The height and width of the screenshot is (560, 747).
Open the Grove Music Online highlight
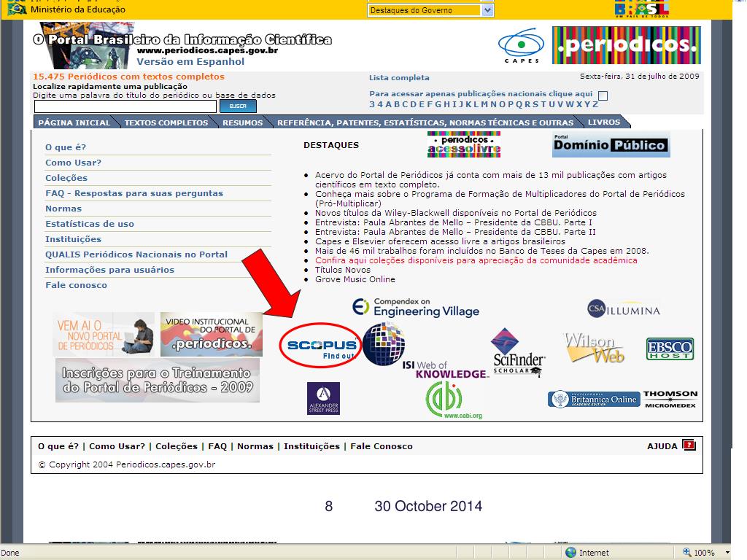click(x=355, y=279)
